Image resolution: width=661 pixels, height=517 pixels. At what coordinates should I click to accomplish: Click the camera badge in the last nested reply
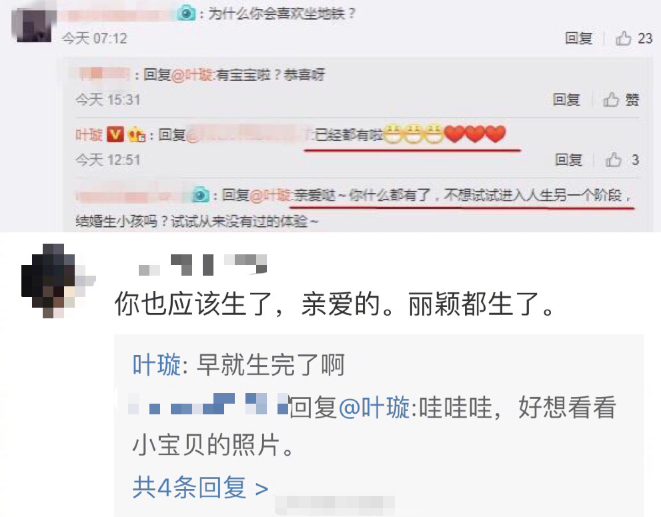pyautogui.click(x=201, y=195)
